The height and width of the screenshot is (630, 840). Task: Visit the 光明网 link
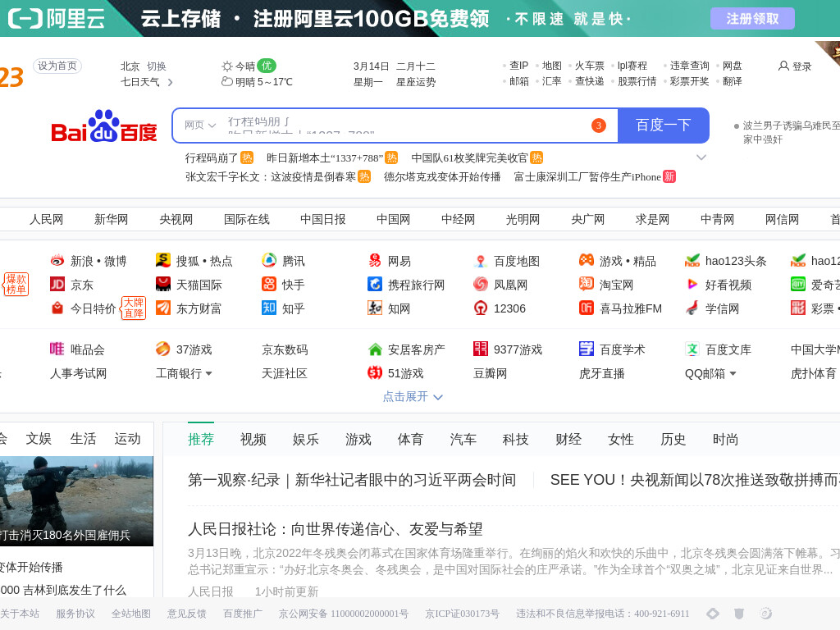click(523, 219)
